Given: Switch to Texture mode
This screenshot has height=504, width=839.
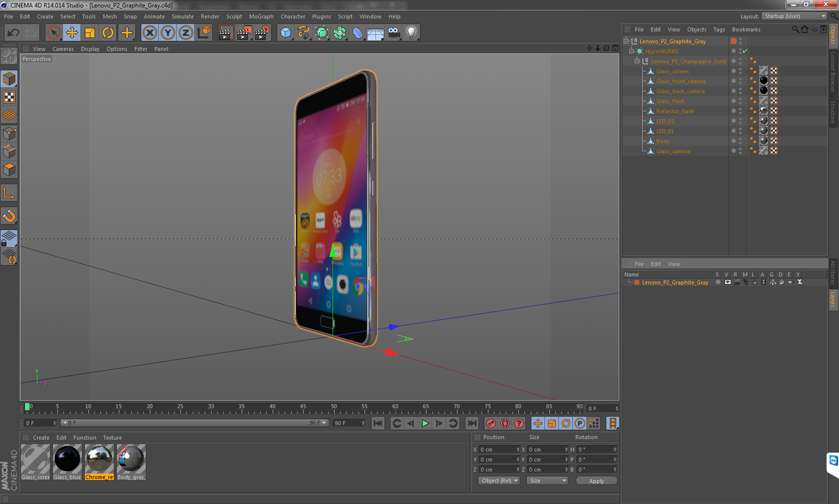Looking at the screenshot, I should tap(9, 97).
